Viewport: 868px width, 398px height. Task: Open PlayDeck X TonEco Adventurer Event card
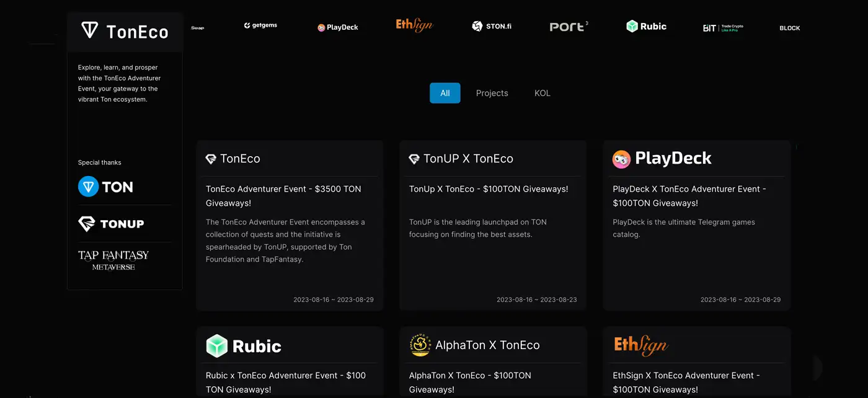696,225
